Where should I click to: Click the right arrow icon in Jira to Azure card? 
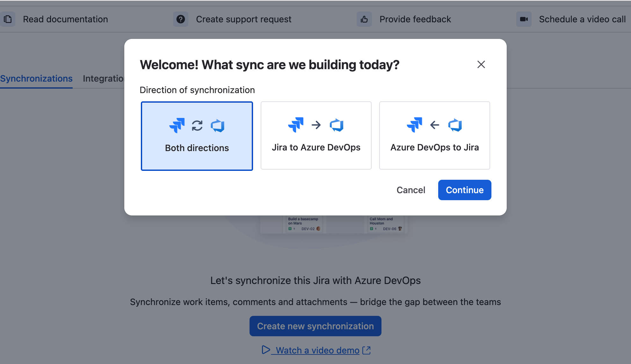[x=316, y=125]
